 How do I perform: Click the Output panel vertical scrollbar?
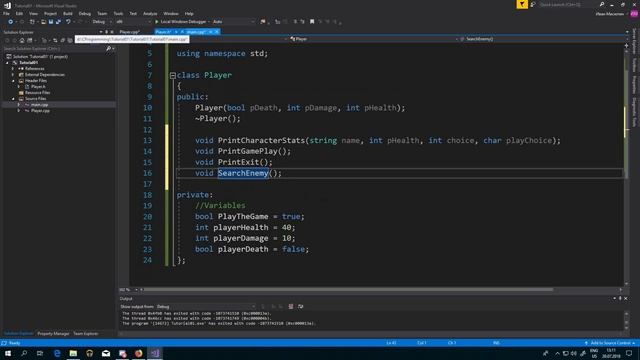coord(627,320)
